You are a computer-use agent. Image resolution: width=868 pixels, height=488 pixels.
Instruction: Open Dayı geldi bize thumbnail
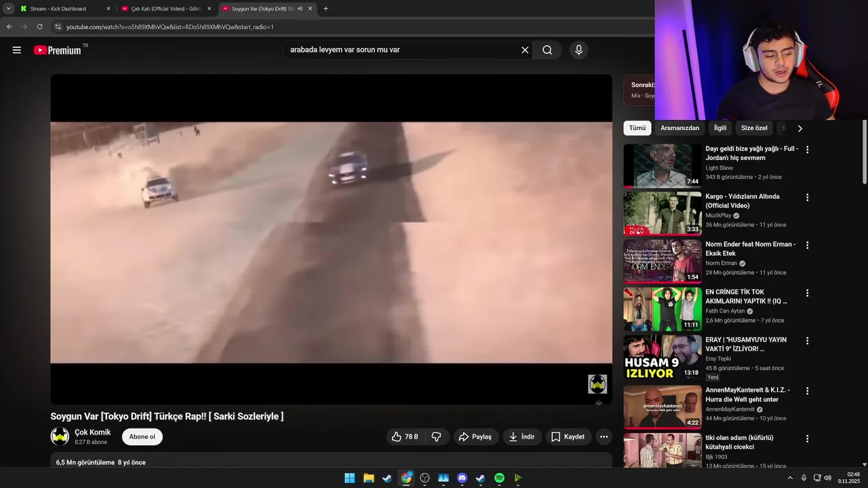click(663, 165)
